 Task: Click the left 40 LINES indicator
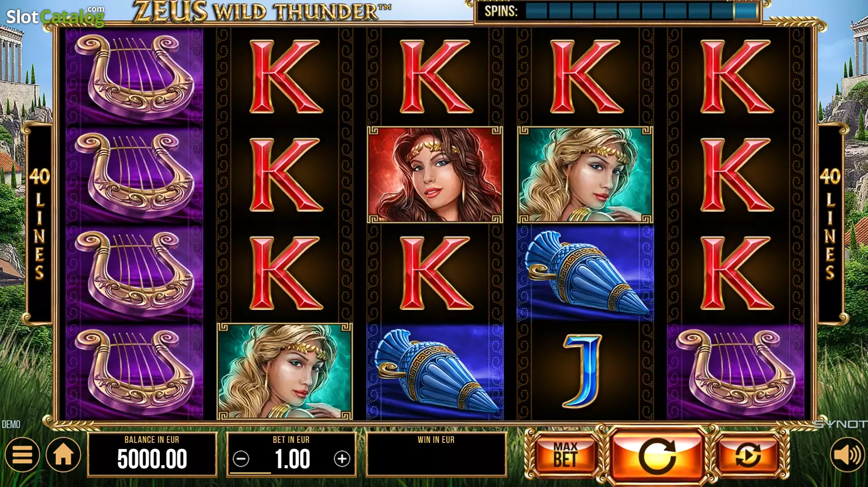point(39,223)
